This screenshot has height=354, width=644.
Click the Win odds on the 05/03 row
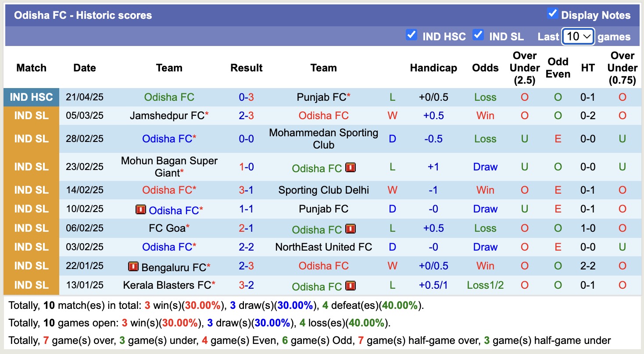coord(485,116)
